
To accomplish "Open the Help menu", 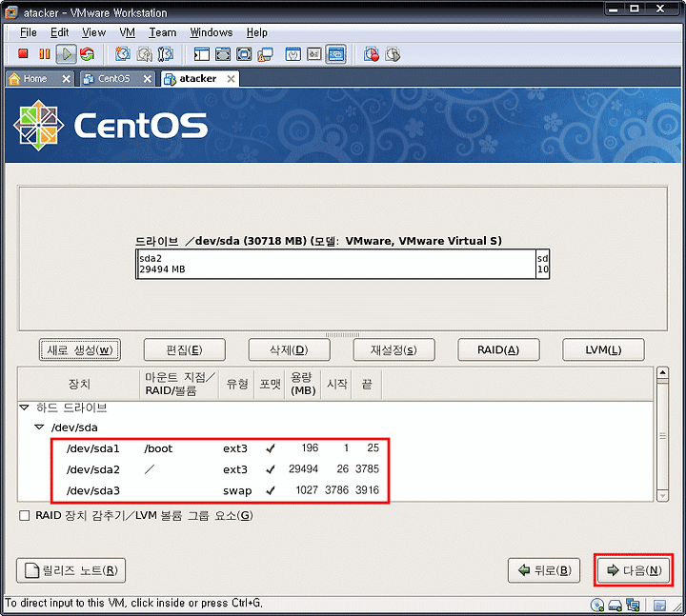I will point(257,32).
